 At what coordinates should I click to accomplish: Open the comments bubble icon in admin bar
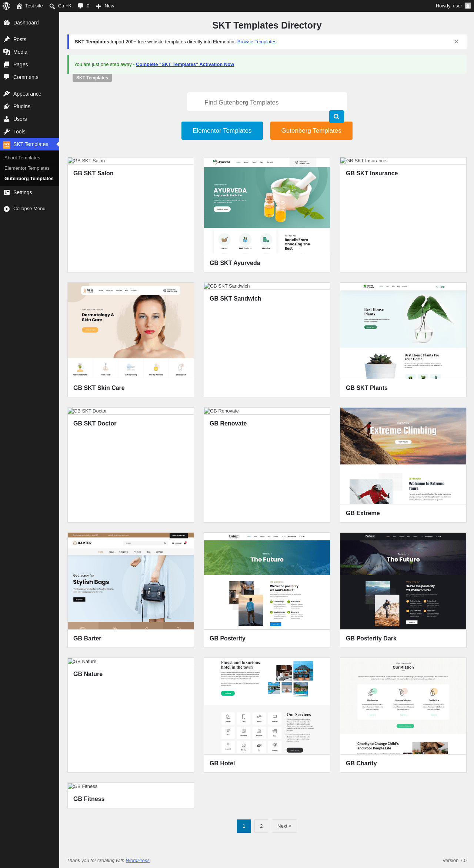click(x=81, y=6)
